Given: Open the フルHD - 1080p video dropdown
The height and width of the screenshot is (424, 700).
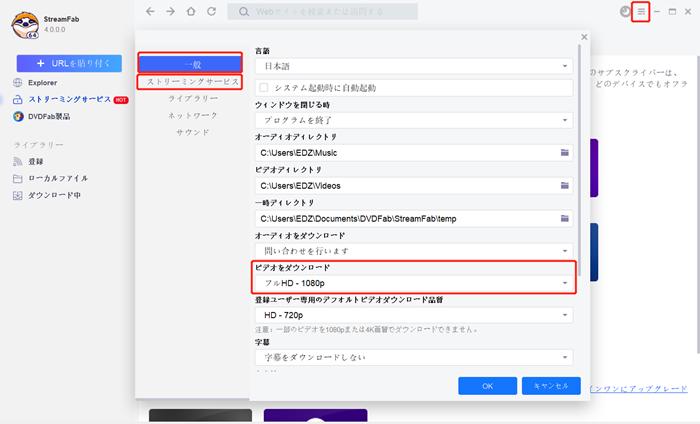Looking at the screenshot, I should [414, 283].
